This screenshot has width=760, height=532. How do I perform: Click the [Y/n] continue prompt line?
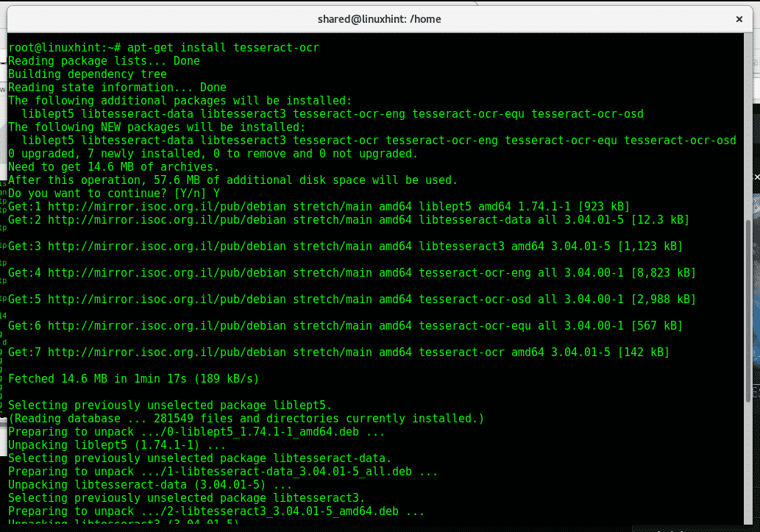113,194
